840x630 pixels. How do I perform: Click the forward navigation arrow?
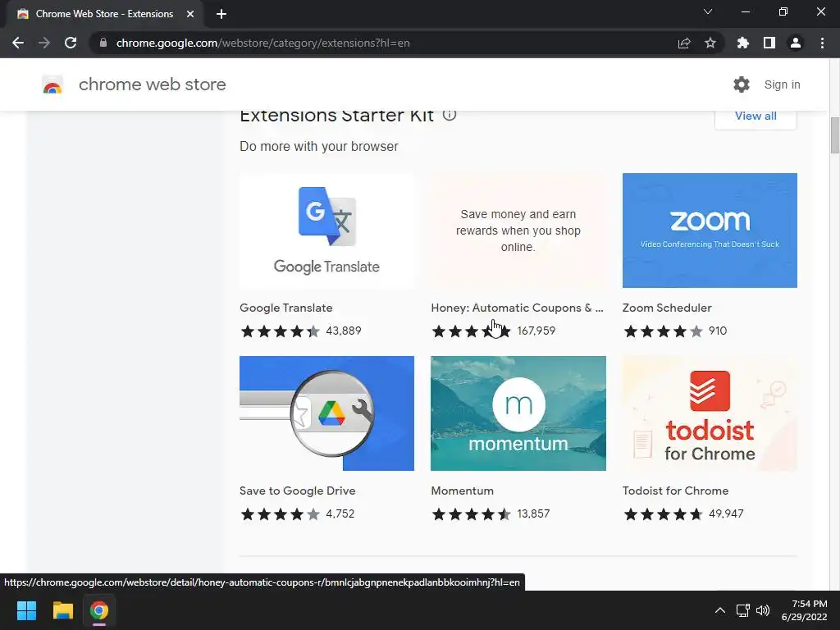(x=44, y=43)
